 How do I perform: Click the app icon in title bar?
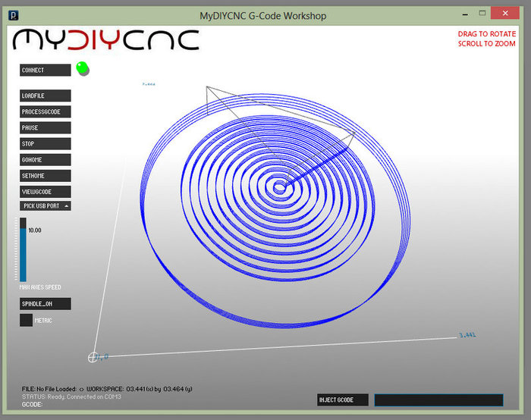click(x=13, y=15)
